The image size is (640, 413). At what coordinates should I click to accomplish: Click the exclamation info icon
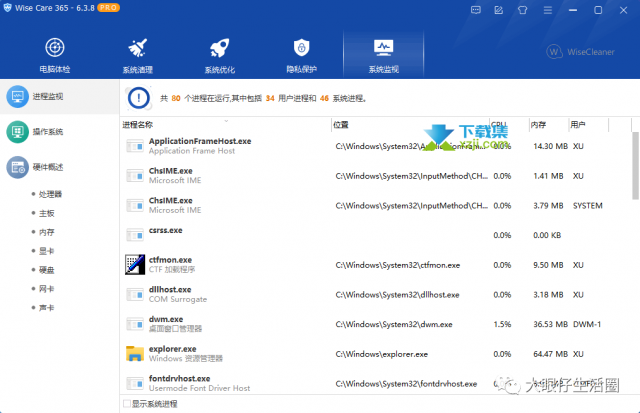pos(139,98)
